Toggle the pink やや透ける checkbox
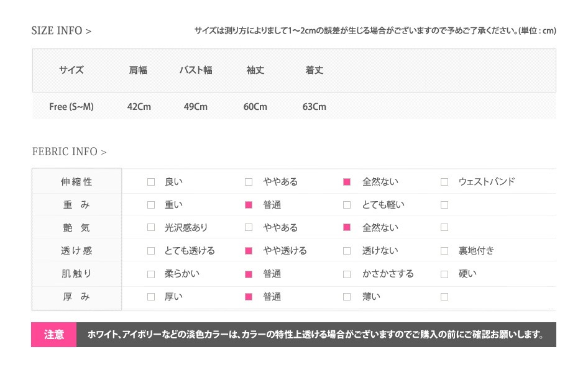588x375 pixels. tap(248, 251)
